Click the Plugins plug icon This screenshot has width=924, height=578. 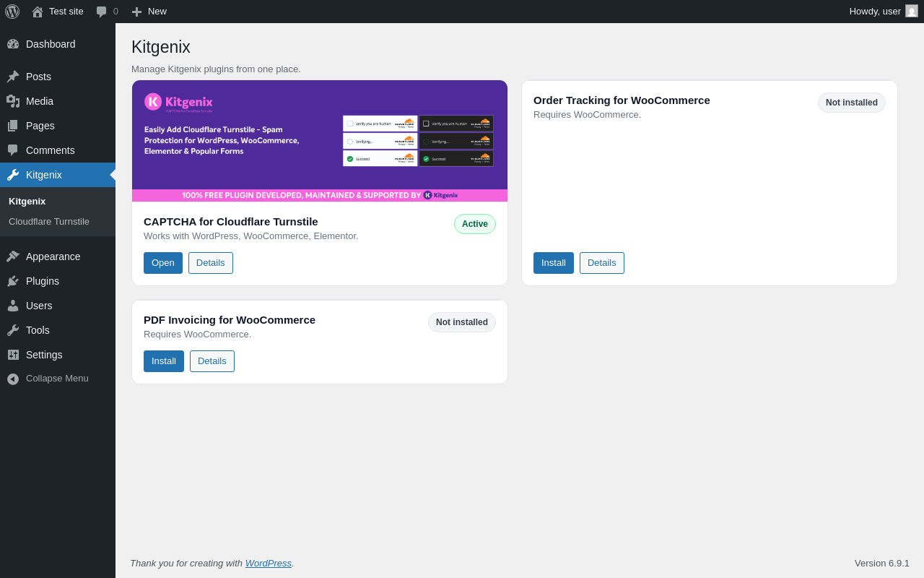(x=13, y=281)
